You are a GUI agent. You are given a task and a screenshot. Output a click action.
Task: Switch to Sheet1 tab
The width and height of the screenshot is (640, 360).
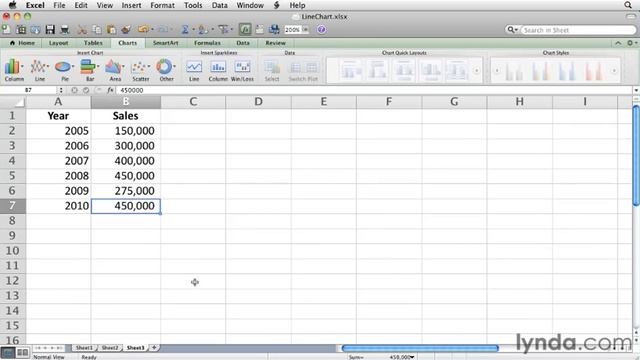[x=84, y=348]
